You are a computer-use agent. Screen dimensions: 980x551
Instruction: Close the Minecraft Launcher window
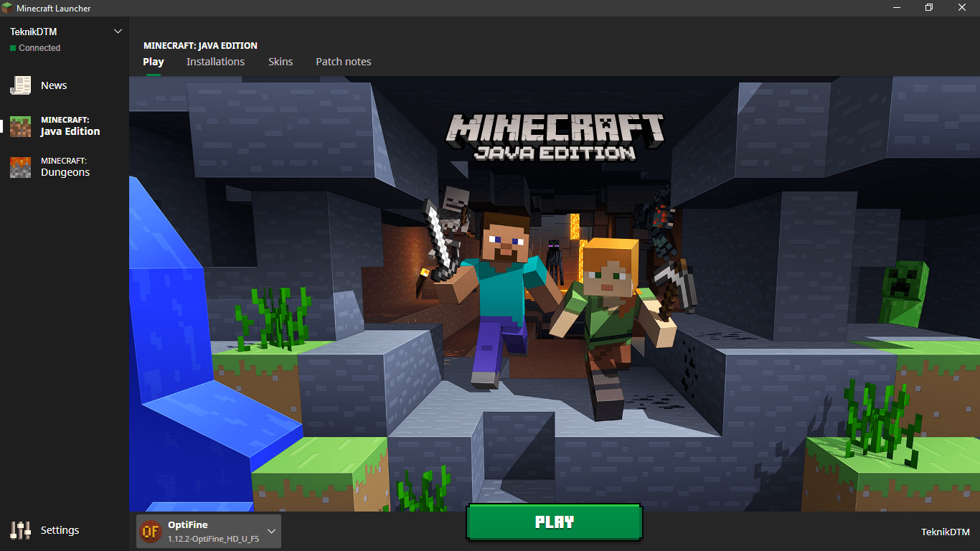(x=962, y=7)
